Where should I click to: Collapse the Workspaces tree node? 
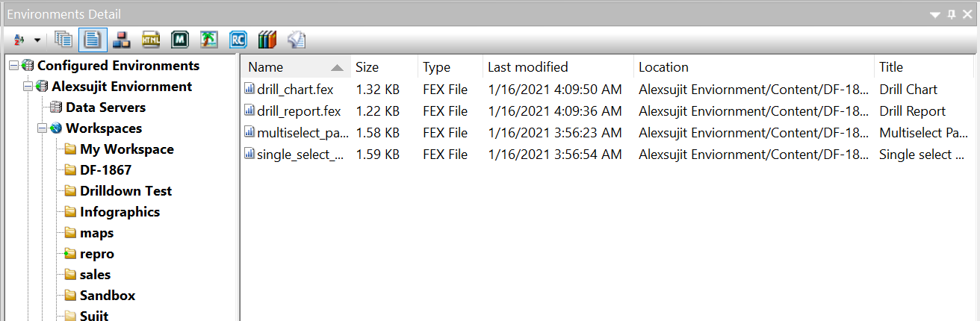click(x=43, y=128)
